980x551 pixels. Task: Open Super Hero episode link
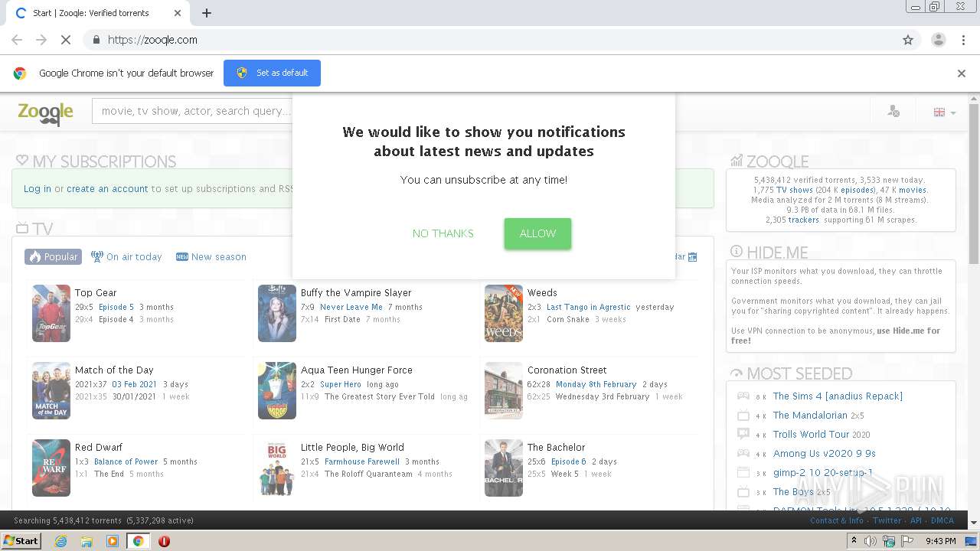click(341, 384)
